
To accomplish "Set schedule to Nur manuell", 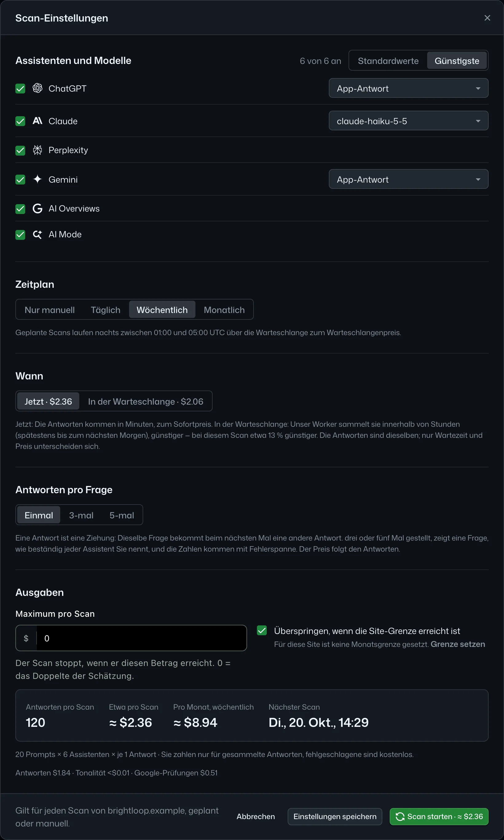I will pyautogui.click(x=49, y=310).
